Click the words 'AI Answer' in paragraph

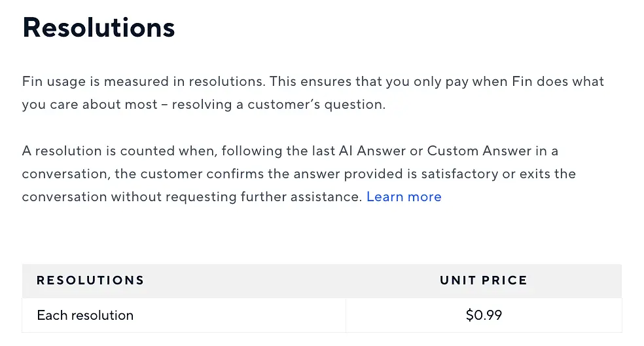(370, 151)
